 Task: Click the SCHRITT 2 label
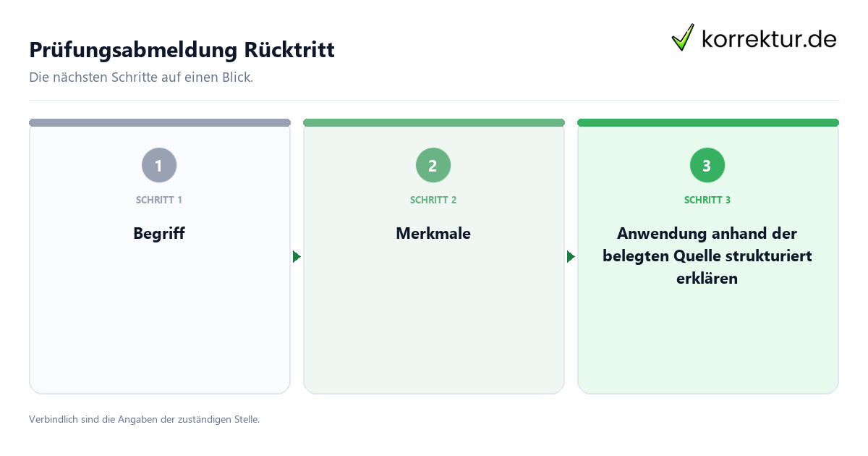pos(433,200)
